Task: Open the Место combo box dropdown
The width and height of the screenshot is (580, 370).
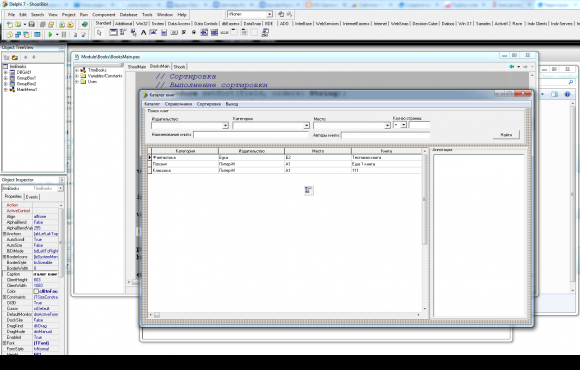Action: click(x=387, y=126)
